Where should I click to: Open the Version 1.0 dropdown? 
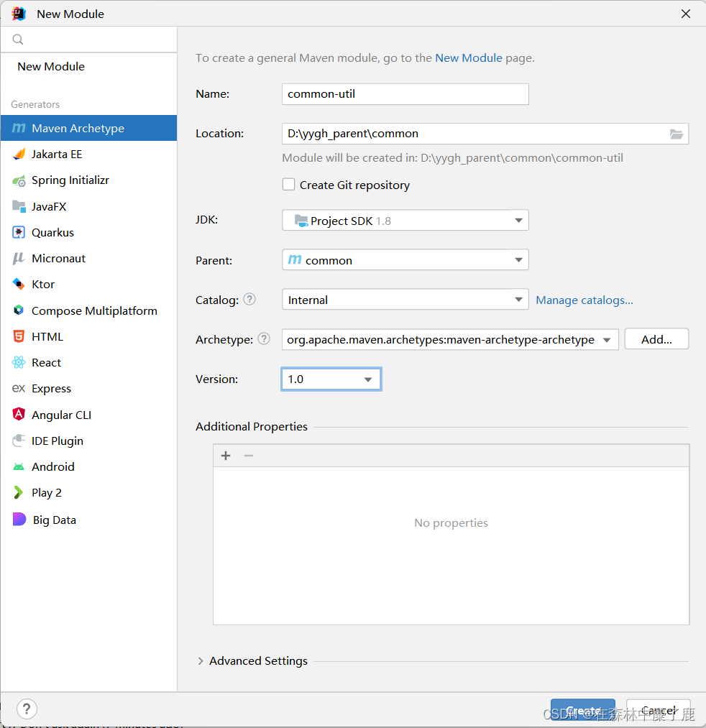(x=331, y=379)
